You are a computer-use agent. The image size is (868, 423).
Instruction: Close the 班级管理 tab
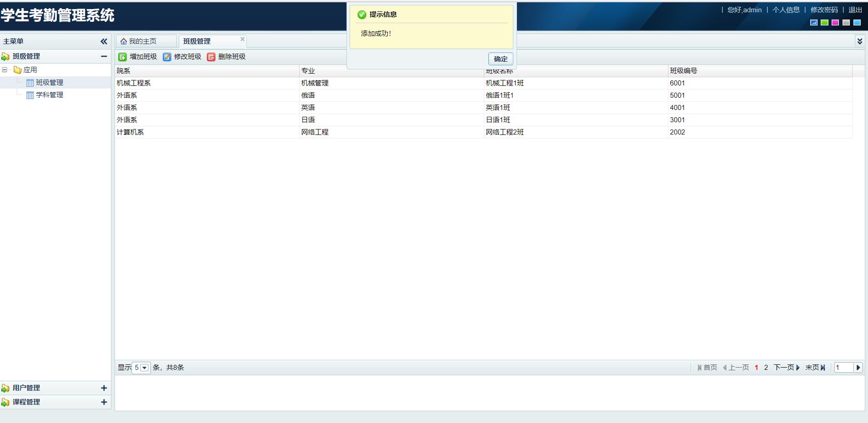(242, 39)
